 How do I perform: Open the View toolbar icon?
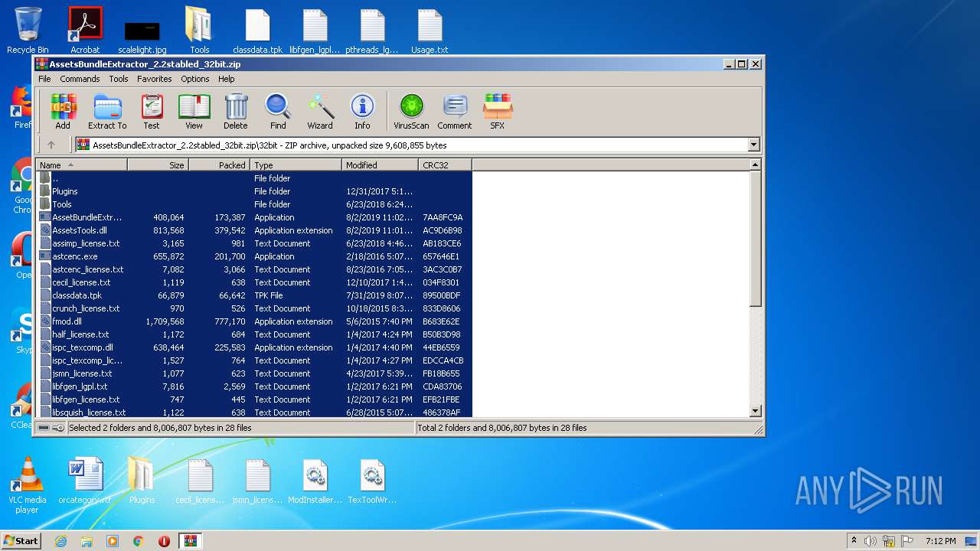pos(194,112)
